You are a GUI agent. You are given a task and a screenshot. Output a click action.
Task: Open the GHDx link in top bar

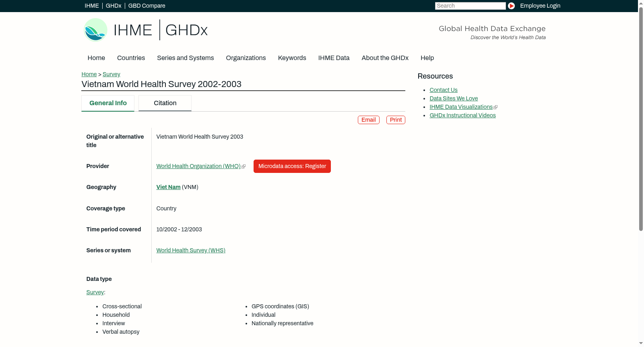[114, 6]
